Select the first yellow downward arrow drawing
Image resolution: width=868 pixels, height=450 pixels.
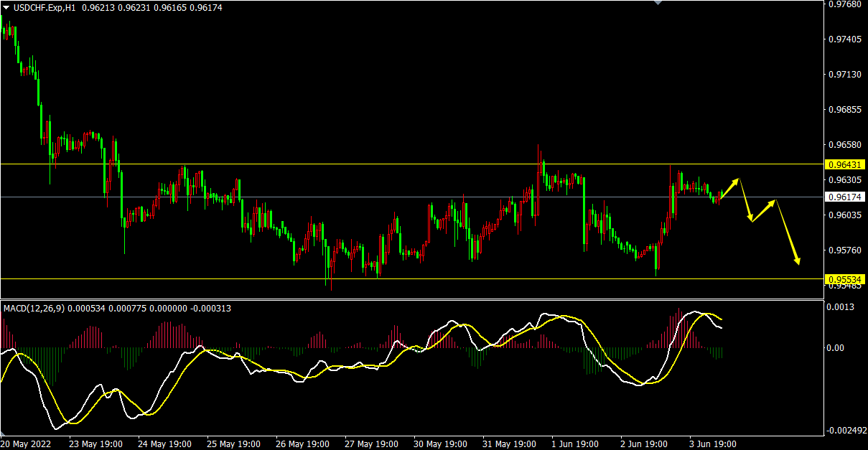(746, 200)
